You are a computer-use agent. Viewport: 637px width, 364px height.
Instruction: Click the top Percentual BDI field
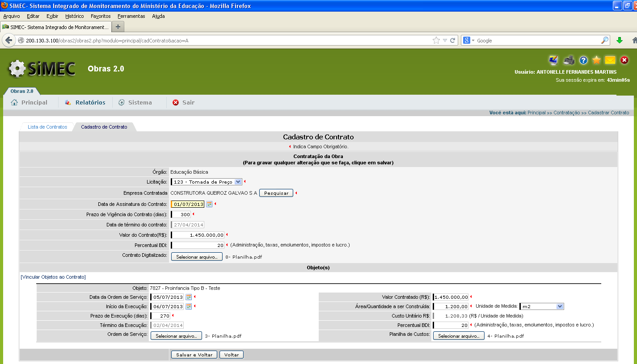click(x=198, y=245)
